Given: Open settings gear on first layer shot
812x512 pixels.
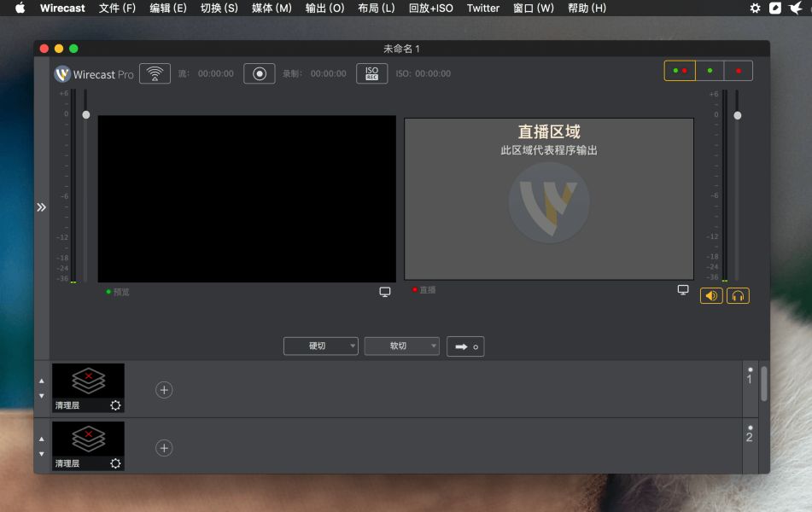Looking at the screenshot, I should [x=115, y=405].
